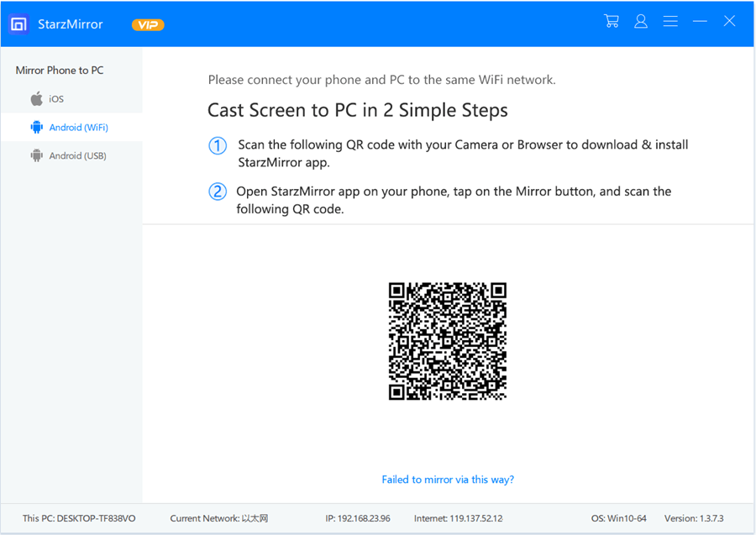This screenshot has height=535, width=756.
Task: Click the gray Android icon beside Android (USB)
Action: 37,155
